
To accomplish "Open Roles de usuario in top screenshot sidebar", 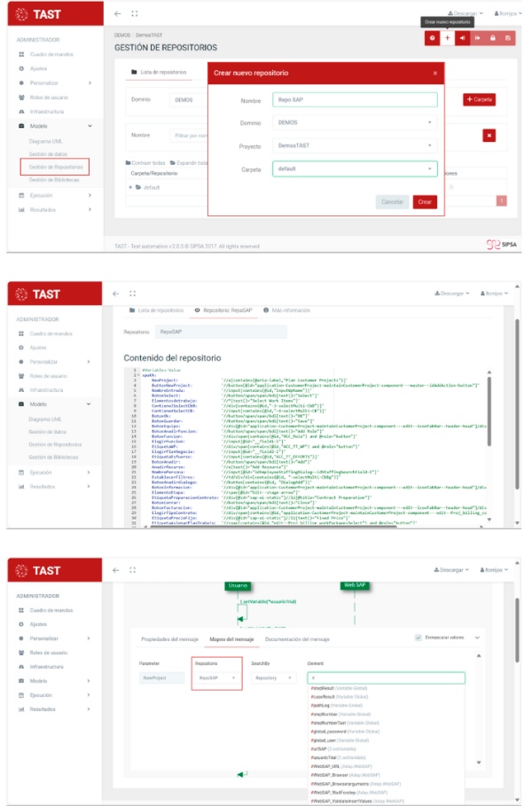I will point(49,98).
